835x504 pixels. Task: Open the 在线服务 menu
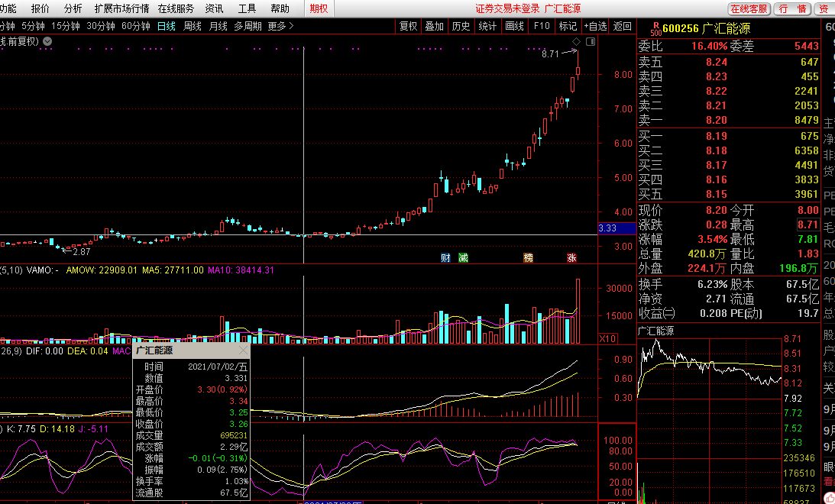point(176,8)
